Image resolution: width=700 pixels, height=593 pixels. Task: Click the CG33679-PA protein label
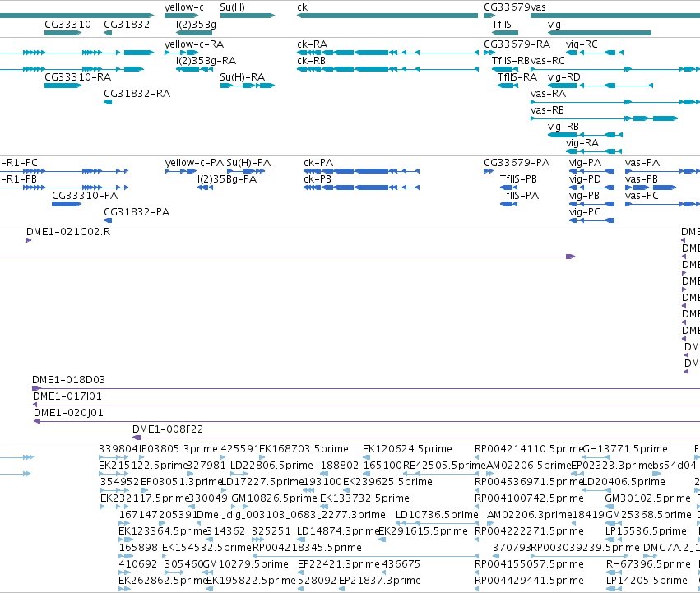[x=517, y=163]
